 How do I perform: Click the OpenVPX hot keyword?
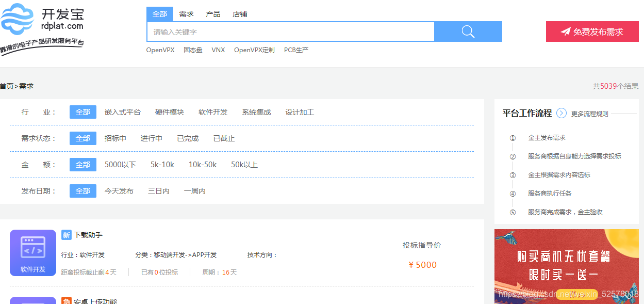[x=160, y=50]
